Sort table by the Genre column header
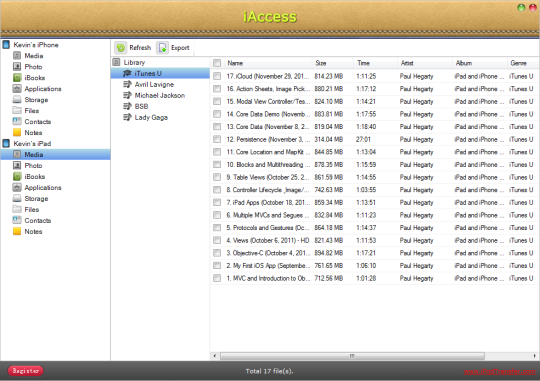 click(x=523, y=63)
